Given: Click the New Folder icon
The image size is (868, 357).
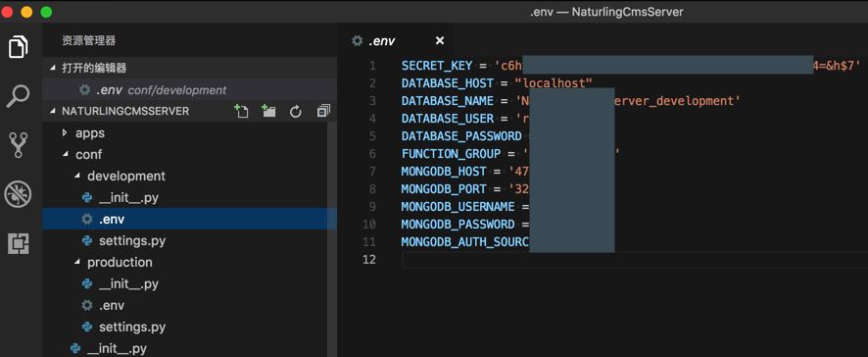Looking at the screenshot, I should tap(268, 111).
